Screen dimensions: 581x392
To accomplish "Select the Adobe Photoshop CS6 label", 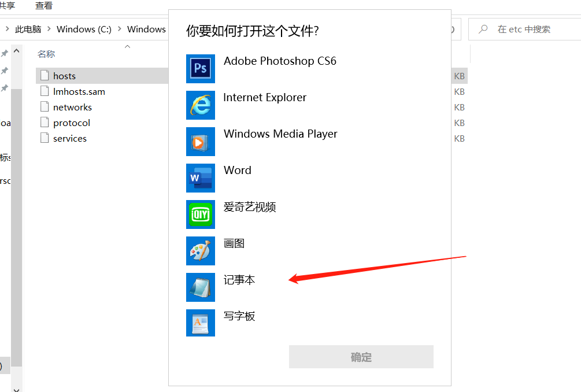I will (x=280, y=61).
